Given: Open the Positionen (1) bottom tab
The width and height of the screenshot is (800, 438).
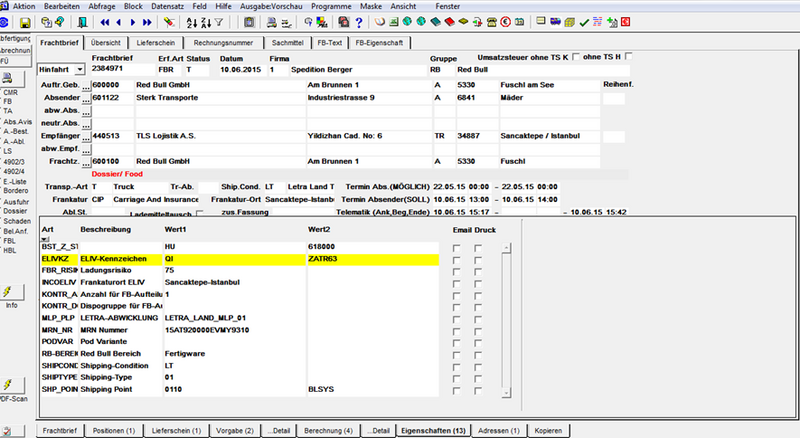Looking at the screenshot, I should [x=114, y=430].
